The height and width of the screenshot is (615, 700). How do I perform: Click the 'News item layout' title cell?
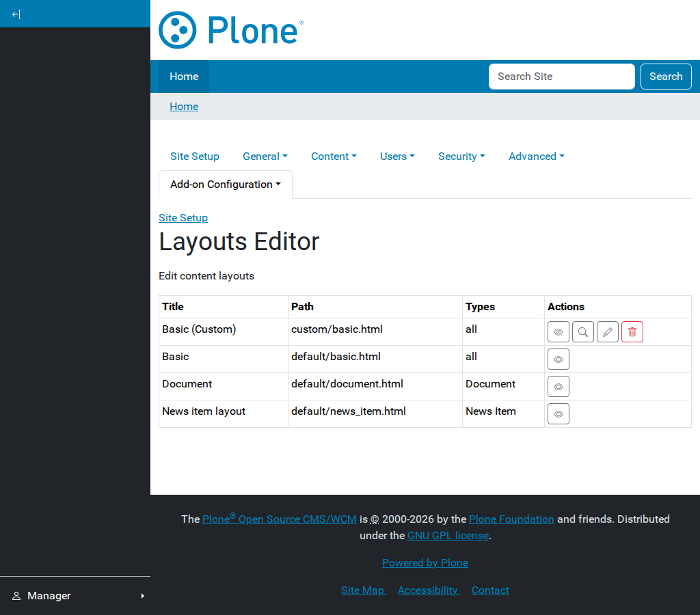click(224, 413)
